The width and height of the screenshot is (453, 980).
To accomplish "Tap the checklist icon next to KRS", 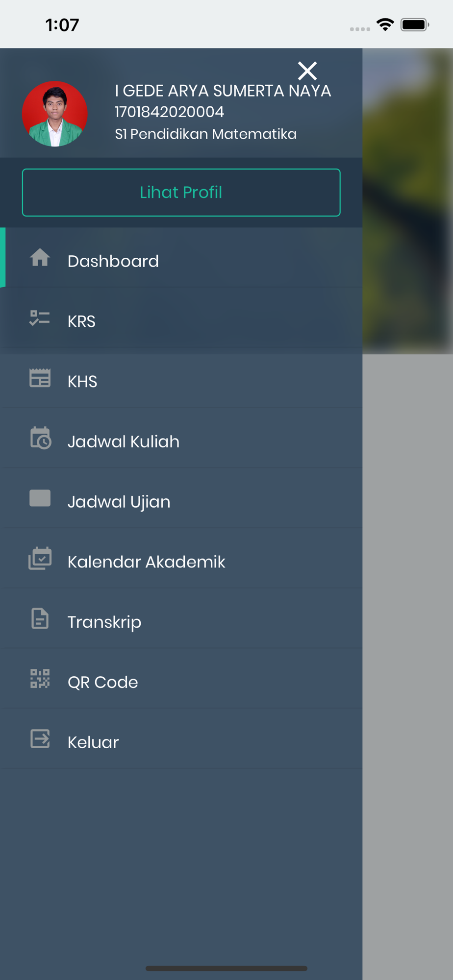I will click(40, 318).
